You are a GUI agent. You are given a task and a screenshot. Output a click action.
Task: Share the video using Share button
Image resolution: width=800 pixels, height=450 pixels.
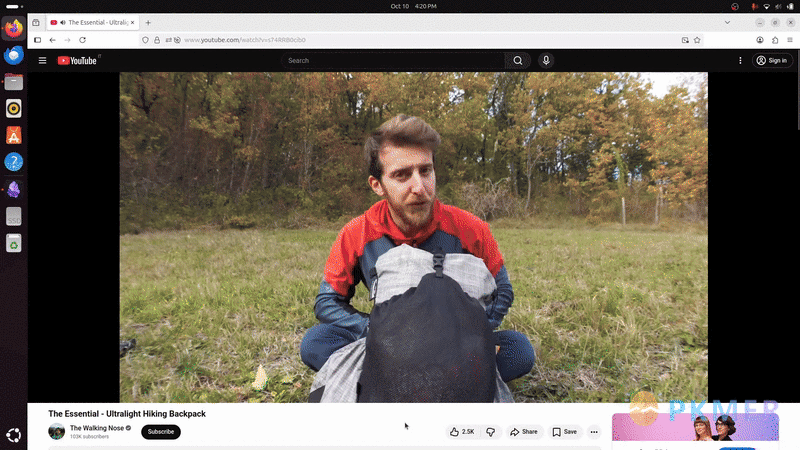point(524,432)
